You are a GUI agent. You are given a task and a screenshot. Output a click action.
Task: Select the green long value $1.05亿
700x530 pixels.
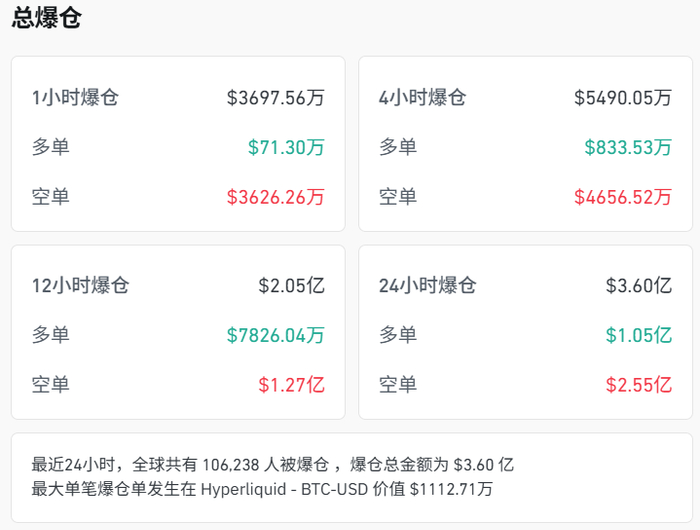[638, 335]
